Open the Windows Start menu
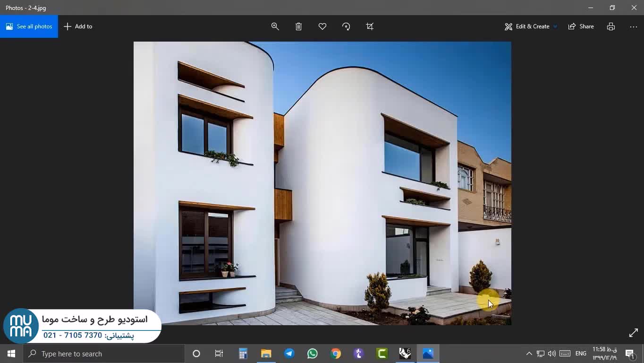 tap(11, 354)
